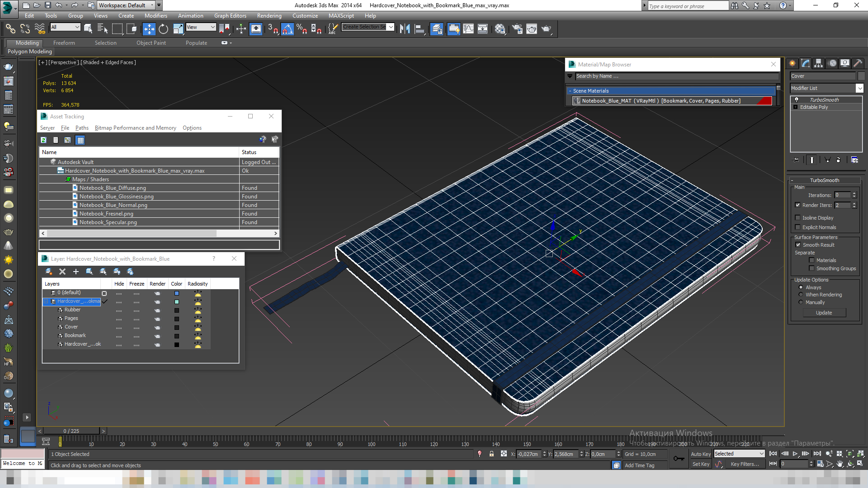This screenshot has width=868, height=488.
Task: Open the Modifier List dropdown
Action: pyautogui.click(x=827, y=88)
